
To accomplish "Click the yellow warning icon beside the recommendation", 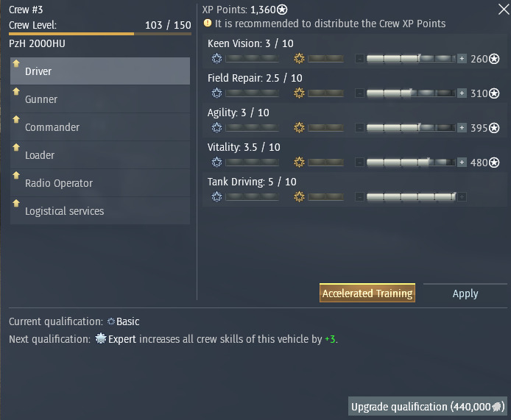I will pos(207,23).
